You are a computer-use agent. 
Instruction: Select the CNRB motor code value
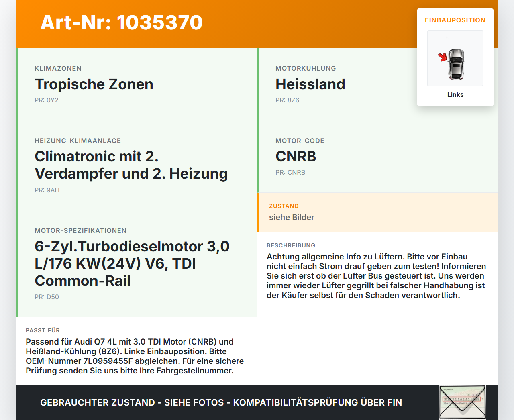(296, 157)
